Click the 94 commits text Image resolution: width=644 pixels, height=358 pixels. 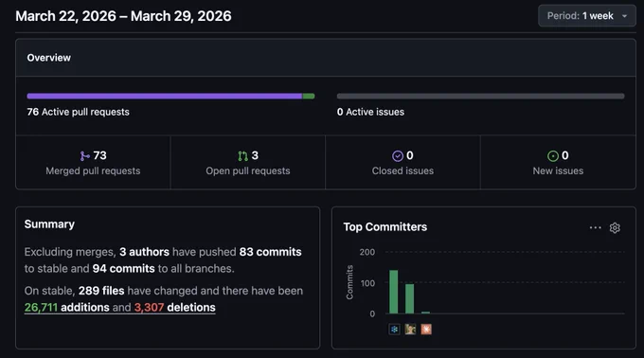tap(124, 269)
